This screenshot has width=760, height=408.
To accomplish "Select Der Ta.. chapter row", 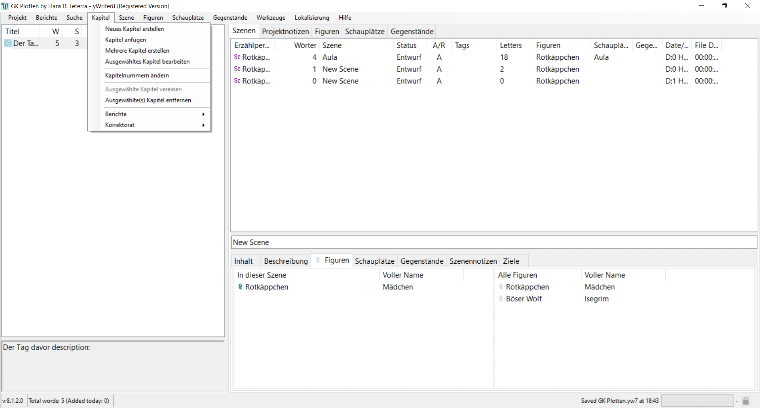I will (45, 43).
